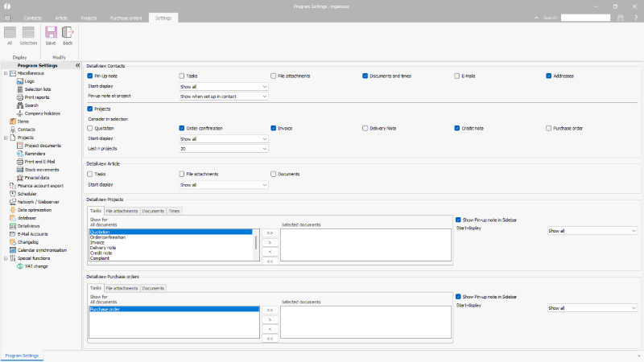Click the << button in Detailview Purchase orders
The height and width of the screenshot is (362, 644).
[x=270, y=339]
